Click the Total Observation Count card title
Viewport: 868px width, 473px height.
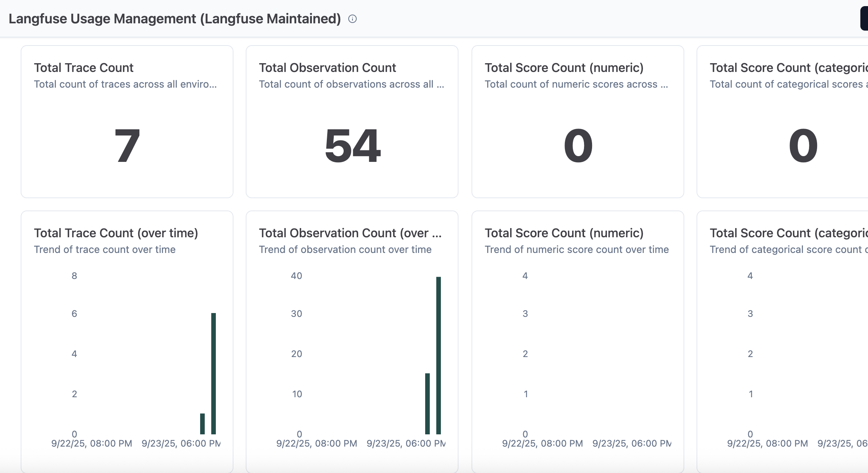327,68
